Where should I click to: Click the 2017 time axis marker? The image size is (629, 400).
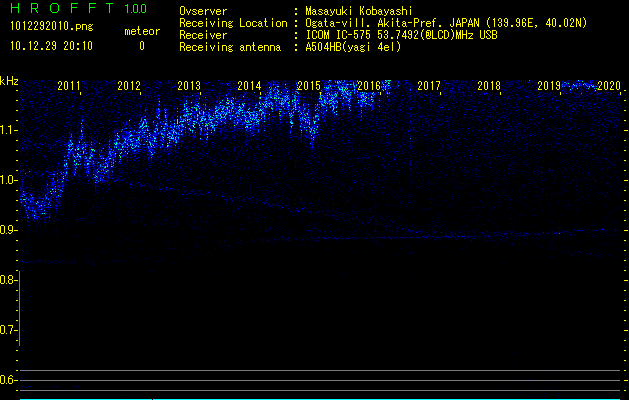coord(429,86)
